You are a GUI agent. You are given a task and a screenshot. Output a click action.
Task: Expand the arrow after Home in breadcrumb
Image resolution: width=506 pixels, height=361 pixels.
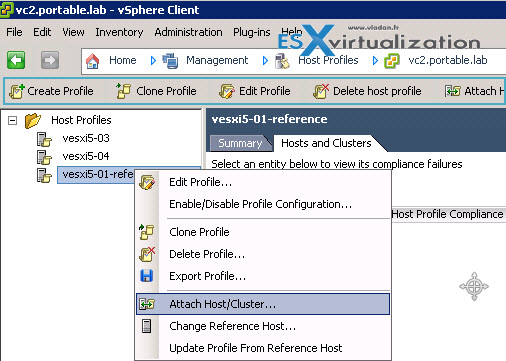[153, 61]
